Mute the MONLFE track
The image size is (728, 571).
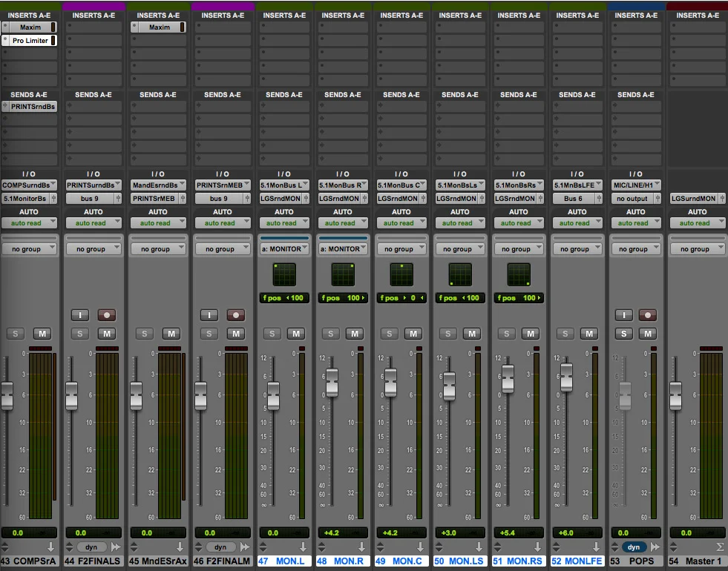(589, 334)
